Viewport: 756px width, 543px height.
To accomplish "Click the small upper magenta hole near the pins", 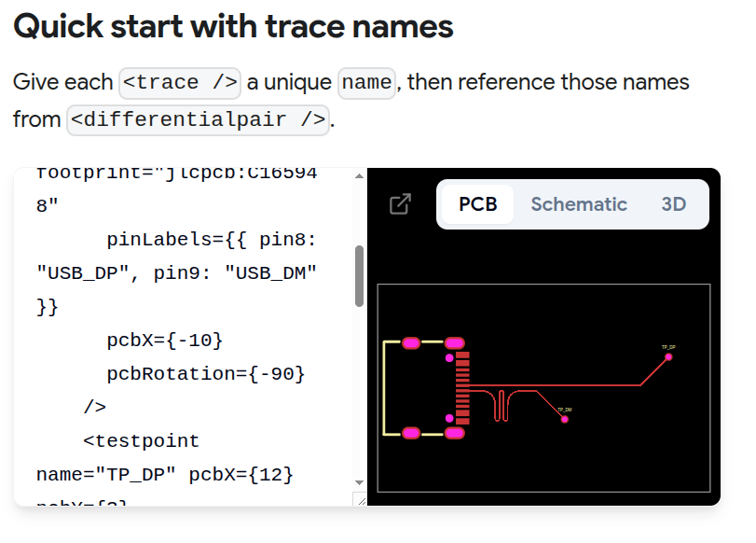I will 449,358.
